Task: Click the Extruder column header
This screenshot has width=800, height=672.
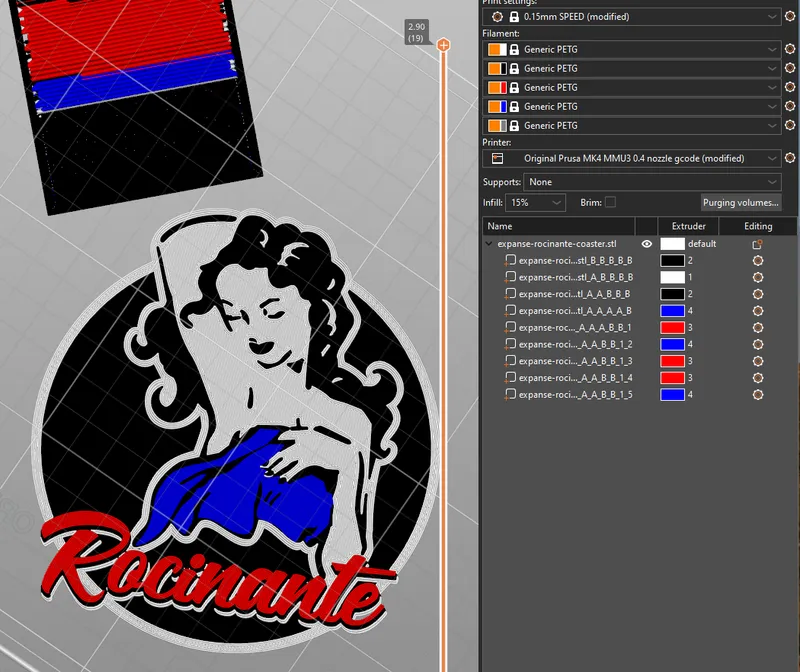Action: 688,226
